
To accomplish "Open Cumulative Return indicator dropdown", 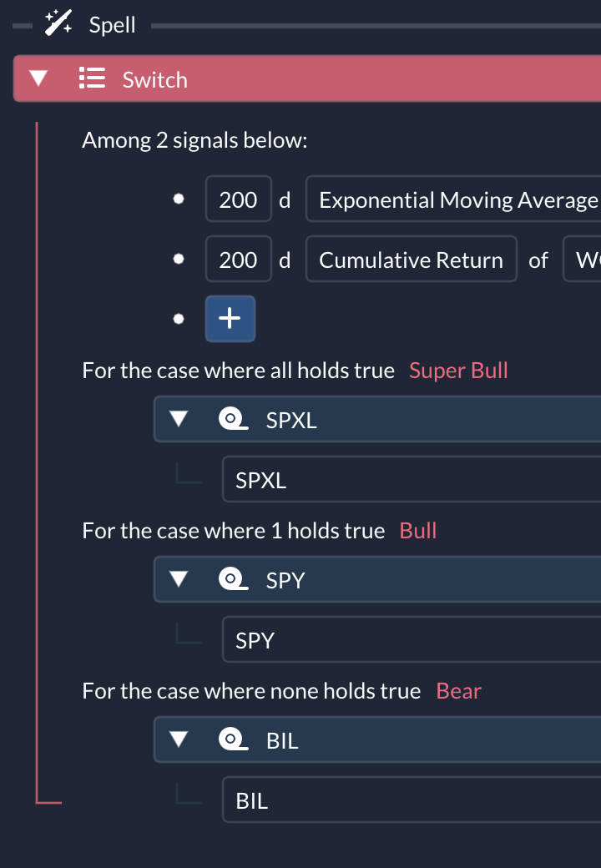I will (412, 259).
